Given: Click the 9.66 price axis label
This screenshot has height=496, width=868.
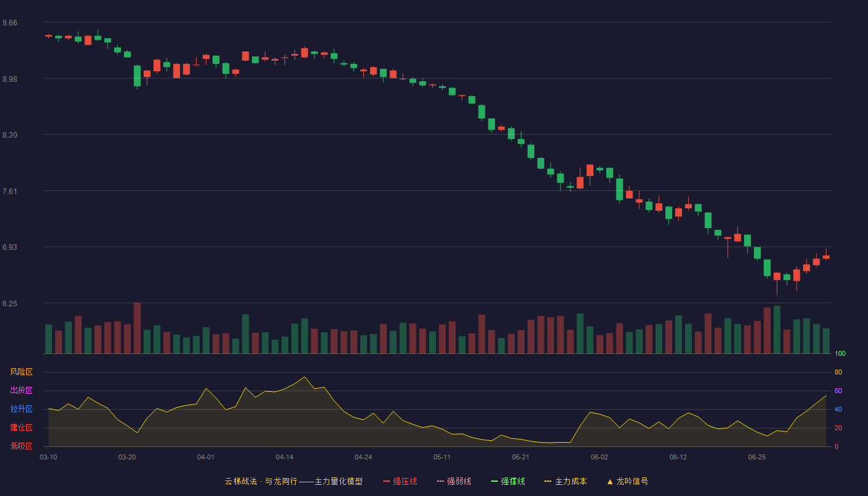Looking at the screenshot, I should [10, 23].
